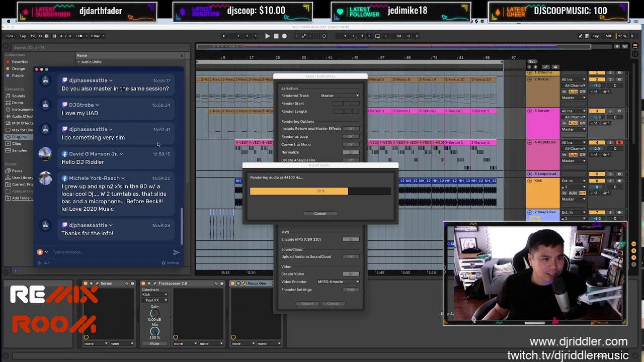Screen dimensions: 644x362
Task: Click Key map mode switch
Action: (x=596, y=36)
